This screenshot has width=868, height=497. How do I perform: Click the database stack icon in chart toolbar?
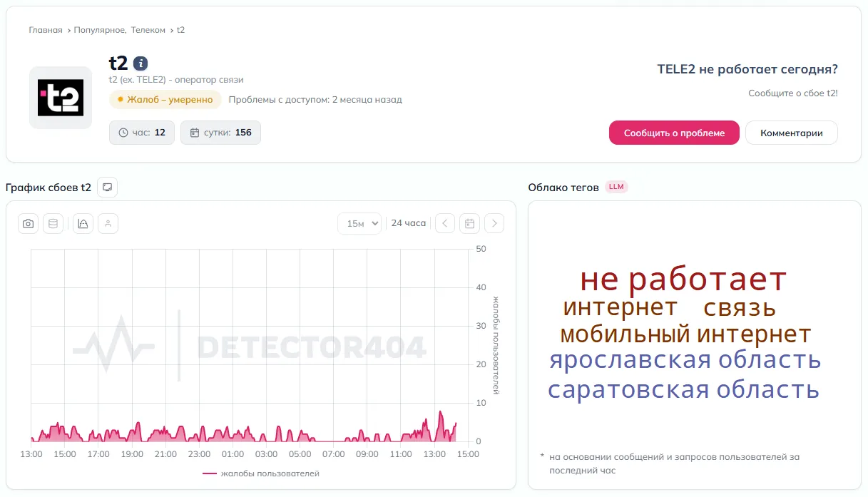pos(53,223)
